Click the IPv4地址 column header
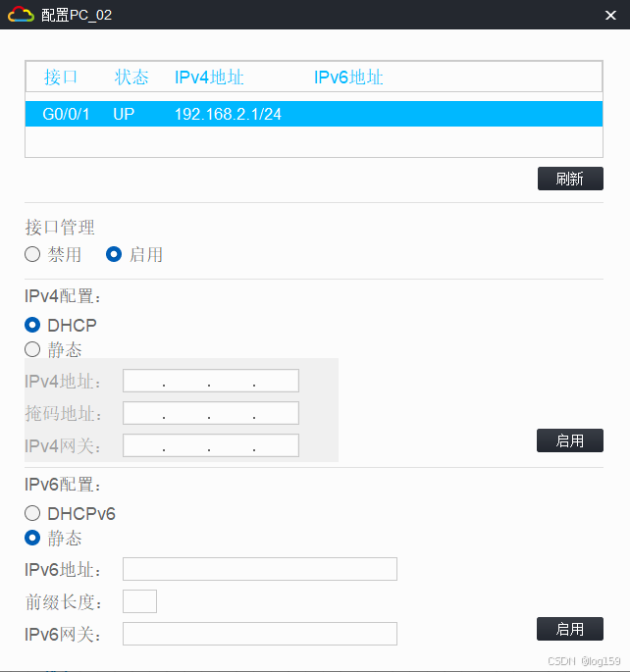The image size is (630, 672). [209, 78]
